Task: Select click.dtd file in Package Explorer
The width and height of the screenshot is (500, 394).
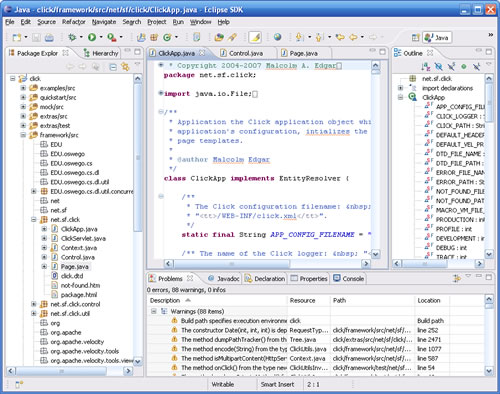Action: point(72,276)
